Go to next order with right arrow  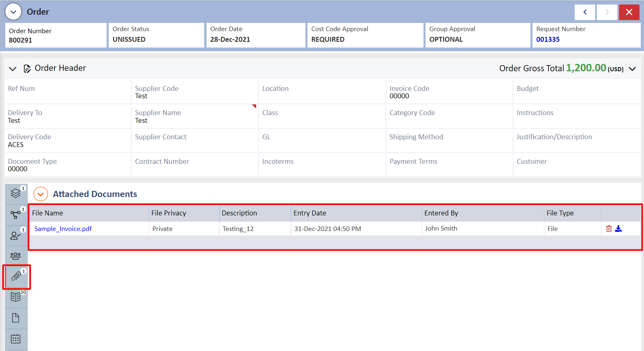tap(607, 12)
